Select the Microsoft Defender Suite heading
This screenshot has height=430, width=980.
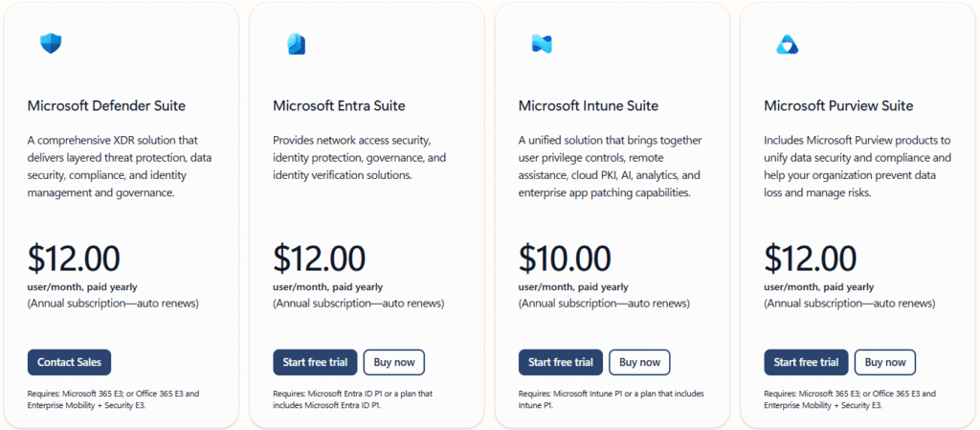click(x=106, y=105)
